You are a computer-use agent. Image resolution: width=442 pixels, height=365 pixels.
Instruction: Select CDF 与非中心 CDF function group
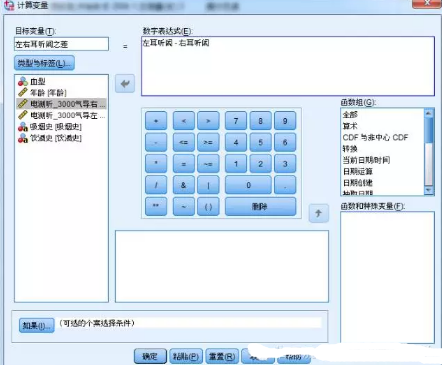point(375,137)
